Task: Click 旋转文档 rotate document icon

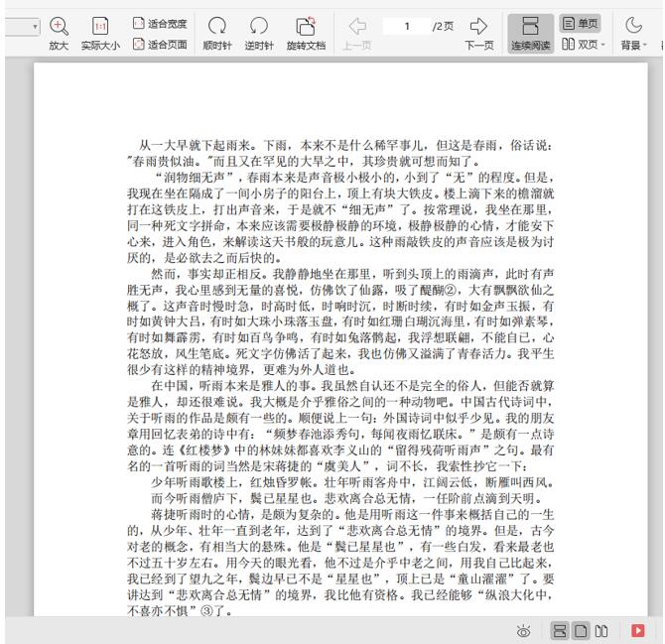Action: 306,34
